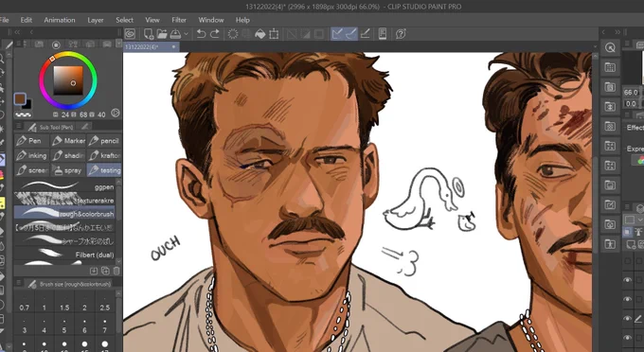
Task: Open the Edit menu
Action: coord(27,20)
